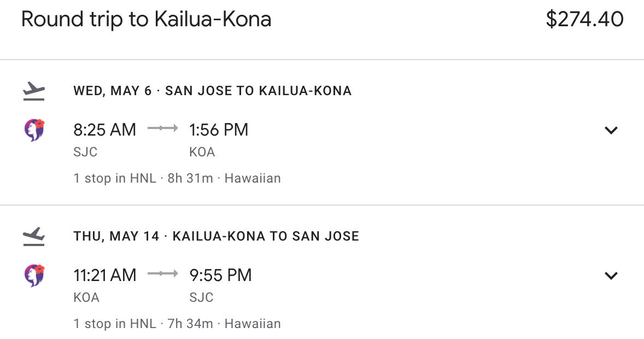The height and width of the screenshot is (339, 644).
Task: Click the landing airplane icon for the return flight
Action: [x=34, y=236]
